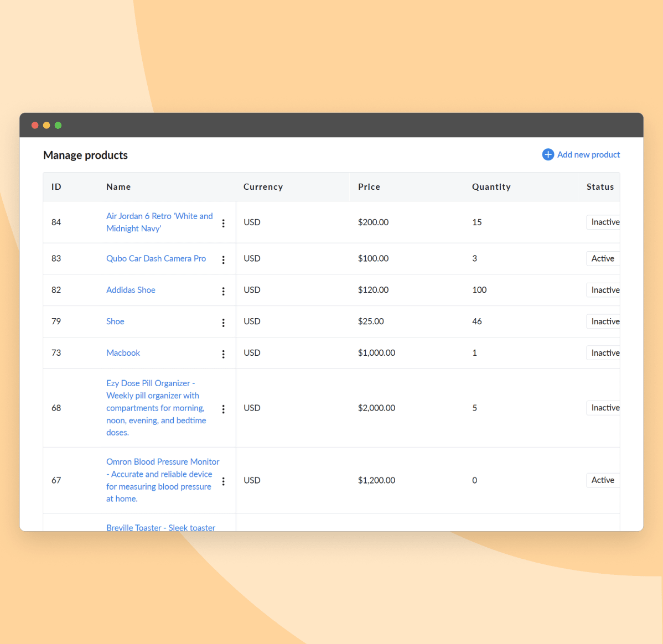Image resolution: width=663 pixels, height=644 pixels.
Task: Select the price $120.00
Action: click(x=373, y=290)
